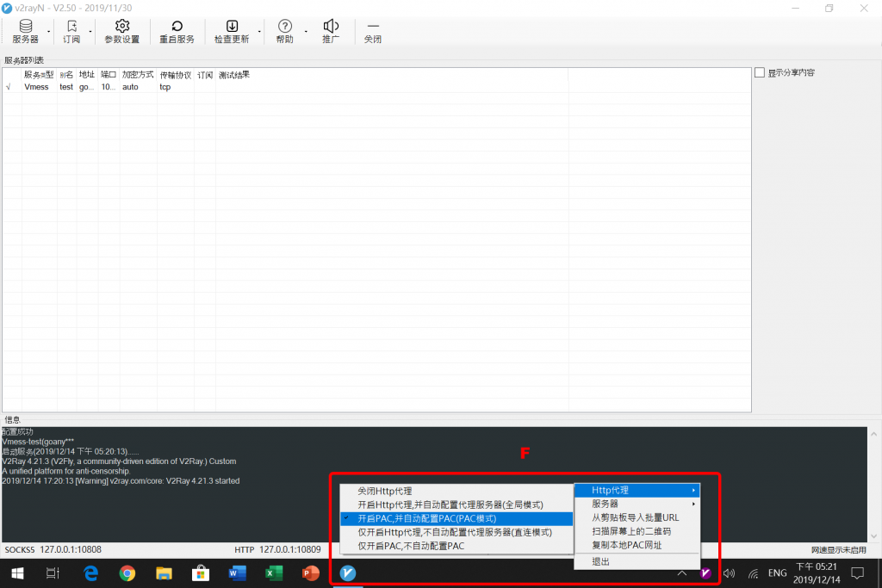The height and width of the screenshot is (588, 882).
Task: Choose 关闭Http代理 from the submenu
Action: coord(457,492)
